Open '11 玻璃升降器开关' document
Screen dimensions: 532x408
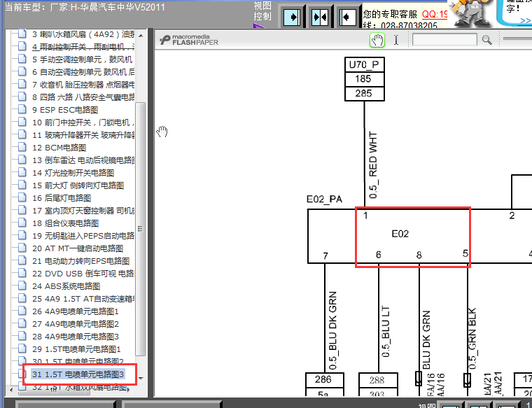pyautogui.click(x=83, y=135)
